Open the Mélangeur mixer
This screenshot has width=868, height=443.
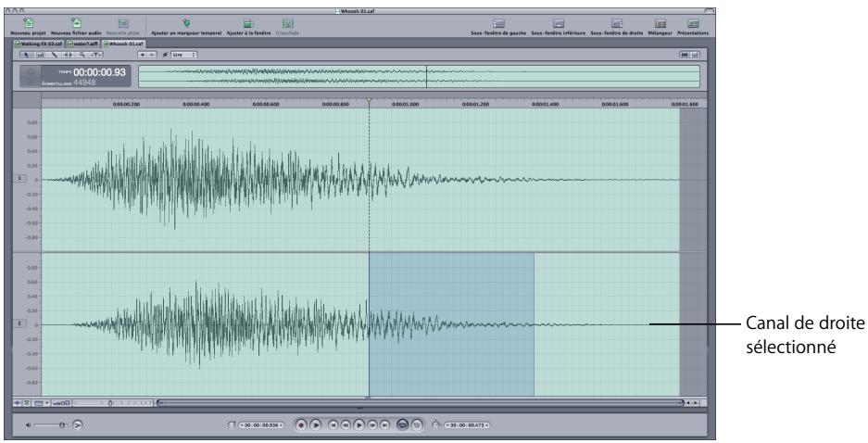click(660, 23)
